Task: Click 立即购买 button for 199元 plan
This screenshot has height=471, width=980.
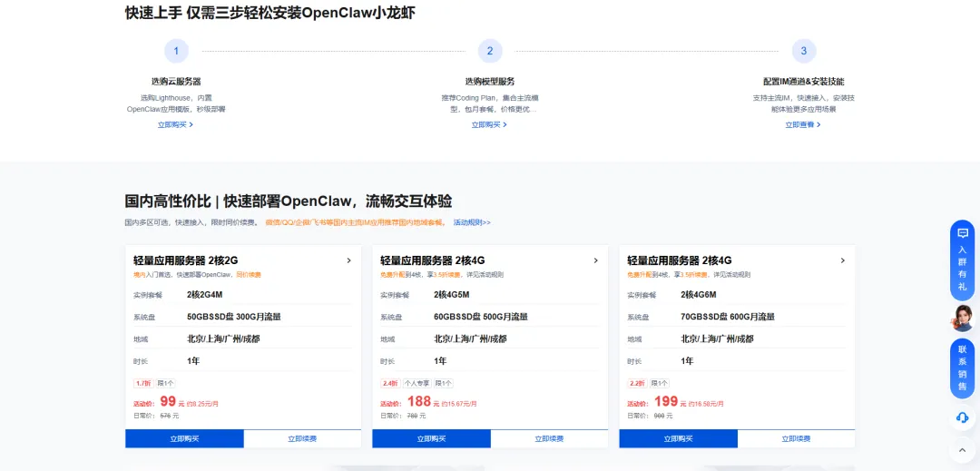Action: [x=678, y=438]
